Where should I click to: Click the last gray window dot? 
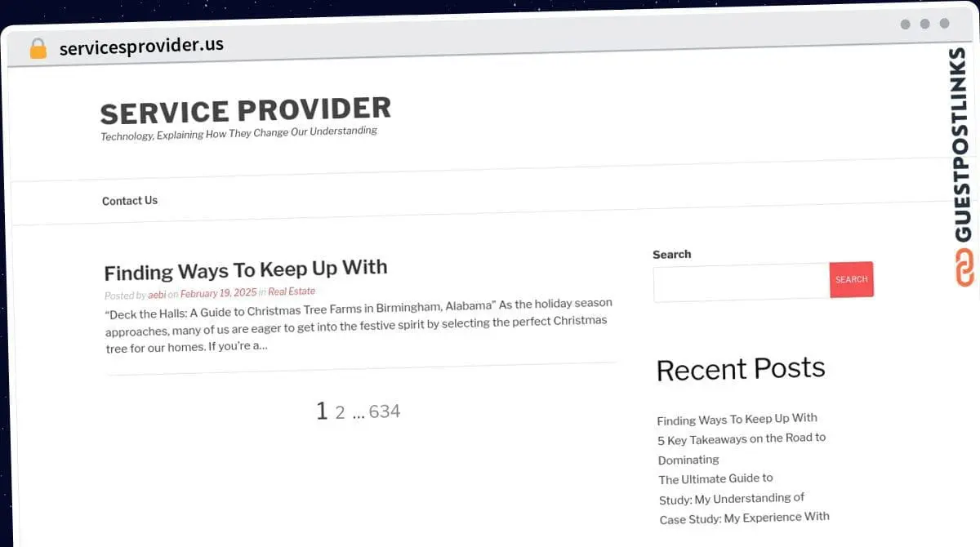944,24
